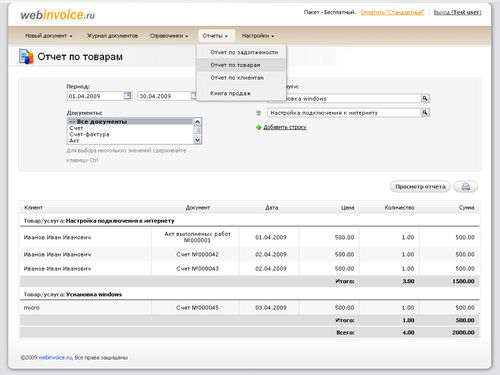The width and height of the screenshot is (500, 375).
Task: Click the Оплатить Стандартный link
Action: tap(392, 12)
